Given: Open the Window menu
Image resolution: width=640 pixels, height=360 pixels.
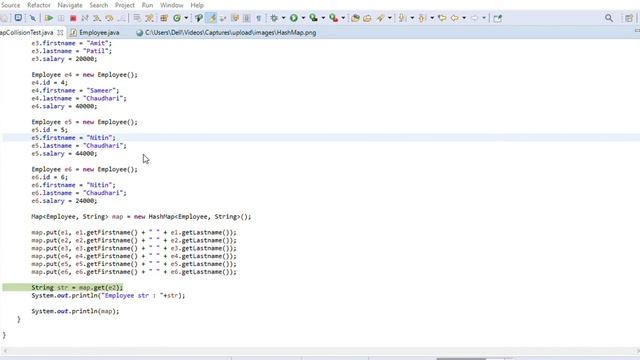Looking at the screenshot, I should 171,5.
